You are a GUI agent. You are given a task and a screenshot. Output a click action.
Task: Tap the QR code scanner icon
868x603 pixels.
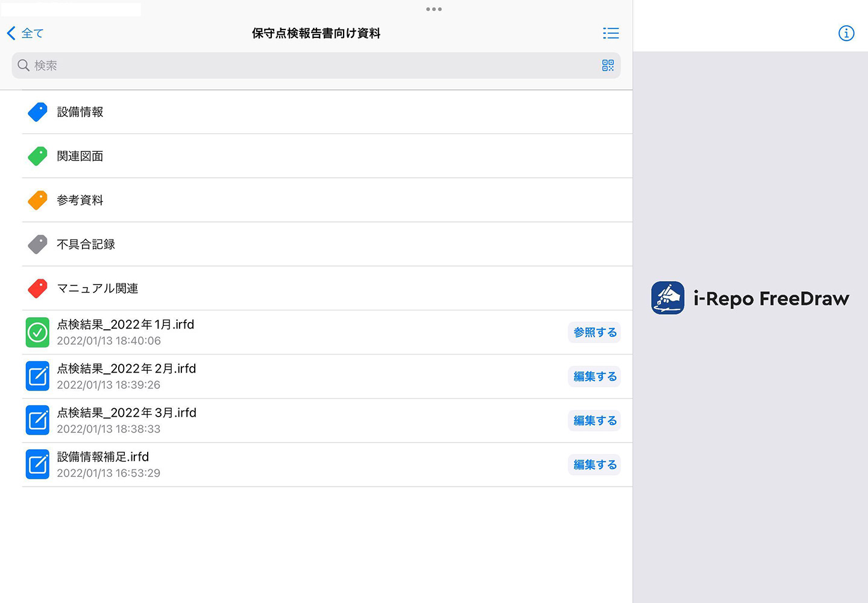pos(608,65)
